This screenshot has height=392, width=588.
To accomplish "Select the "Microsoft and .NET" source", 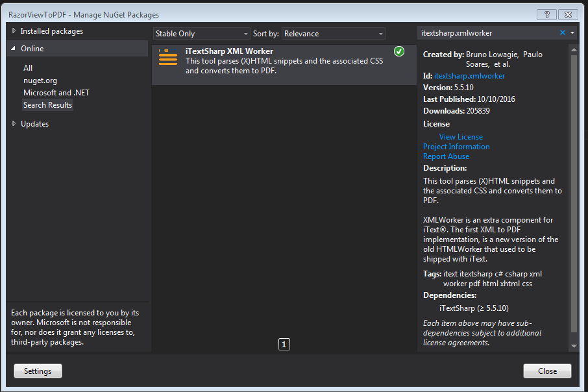I will [56, 92].
